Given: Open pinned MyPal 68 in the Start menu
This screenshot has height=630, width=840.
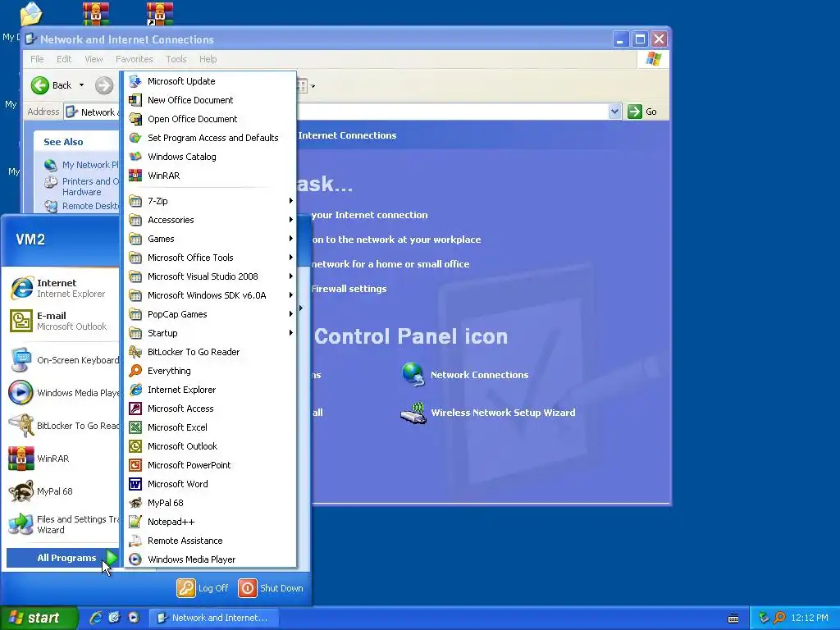Looking at the screenshot, I should (63, 491).
